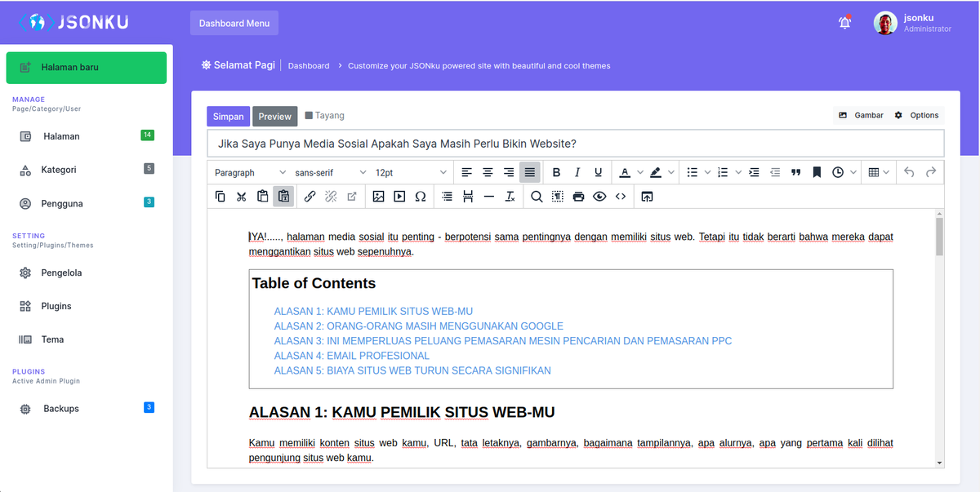Open the source code view
Image resolution: width=980 pixels, height=492 pixels.
tap(621, 196)
